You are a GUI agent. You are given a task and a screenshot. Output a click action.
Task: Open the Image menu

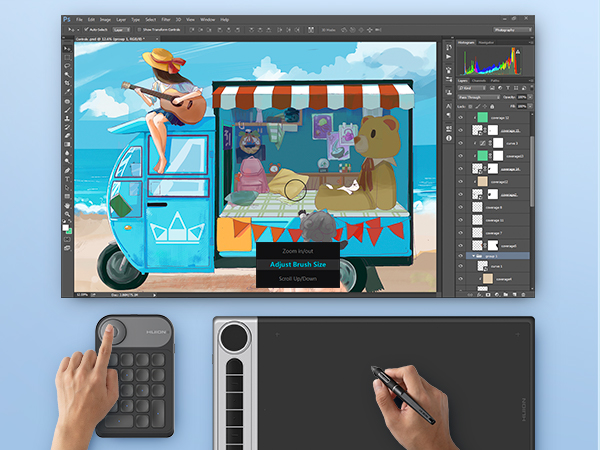tap(105, 20)
